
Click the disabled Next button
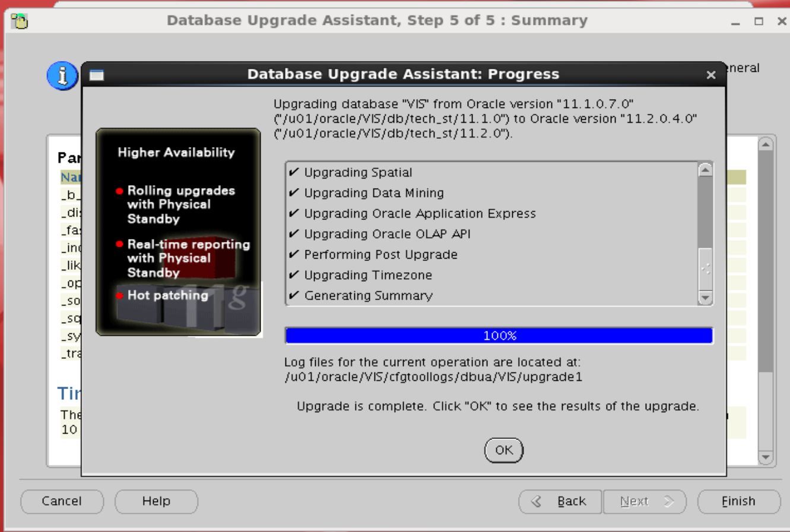(x=645, y=501)
